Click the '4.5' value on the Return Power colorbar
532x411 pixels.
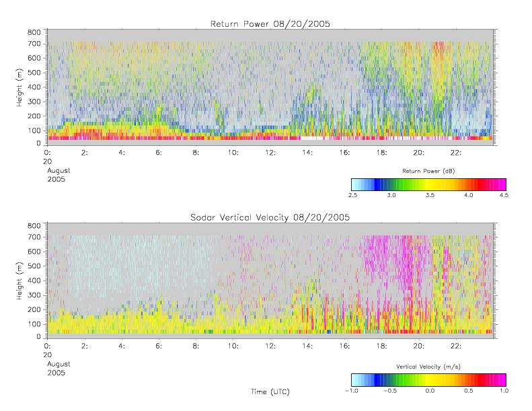(x=504, y=195)
